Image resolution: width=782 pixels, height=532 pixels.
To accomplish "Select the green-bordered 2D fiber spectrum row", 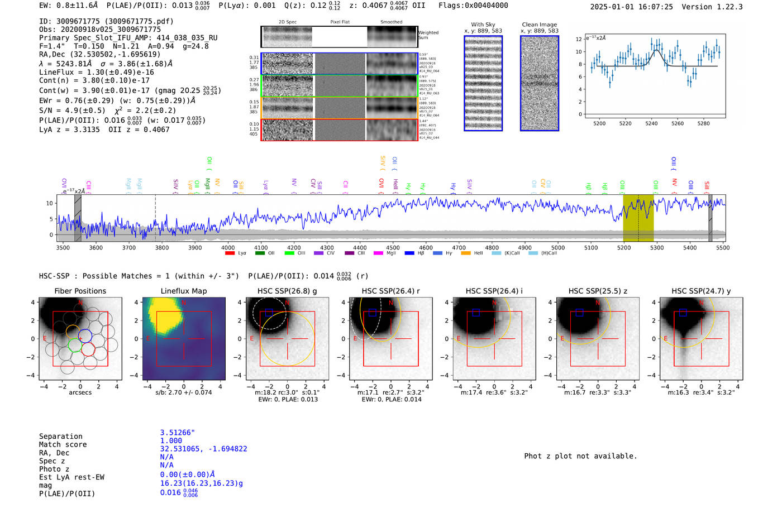I will tap(340, 86).
